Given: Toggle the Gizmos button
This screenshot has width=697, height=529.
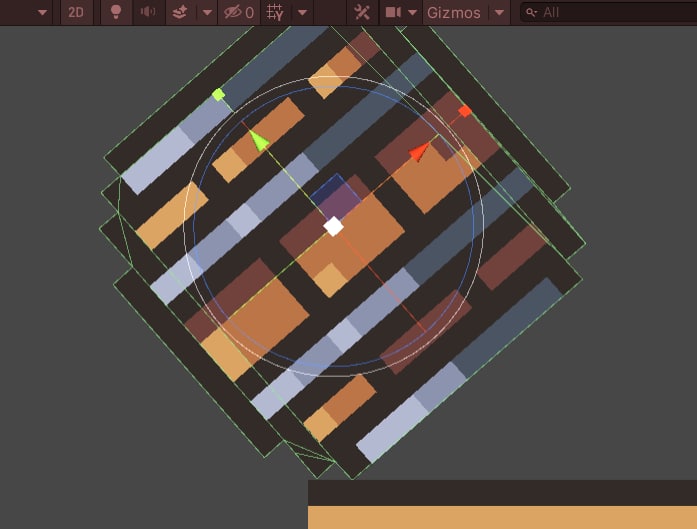Looking at the screenshot, I should click(454, 12).
